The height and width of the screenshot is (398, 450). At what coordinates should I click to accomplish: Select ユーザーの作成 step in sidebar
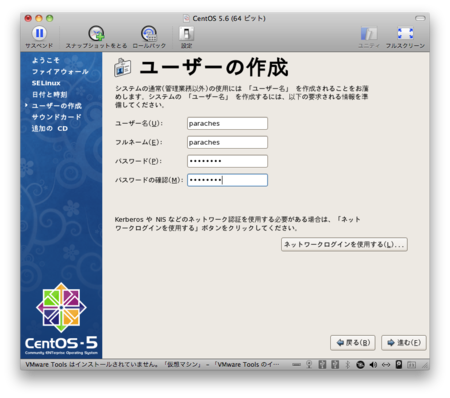tap(57, 106)
